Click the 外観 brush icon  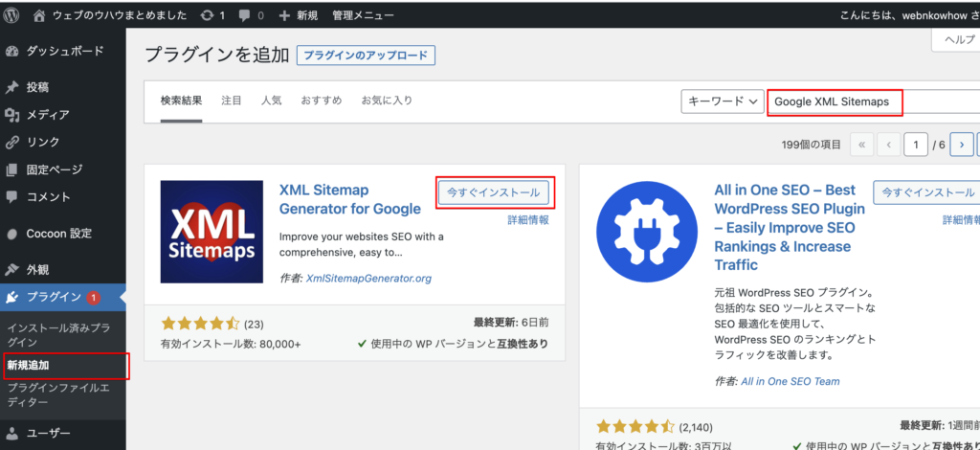tap(11, 270)
